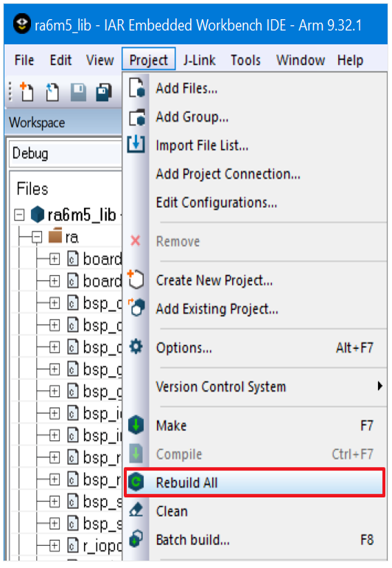Expand the r_iopo file node
This screenshot has width=392, height=568.
point(55,546)
